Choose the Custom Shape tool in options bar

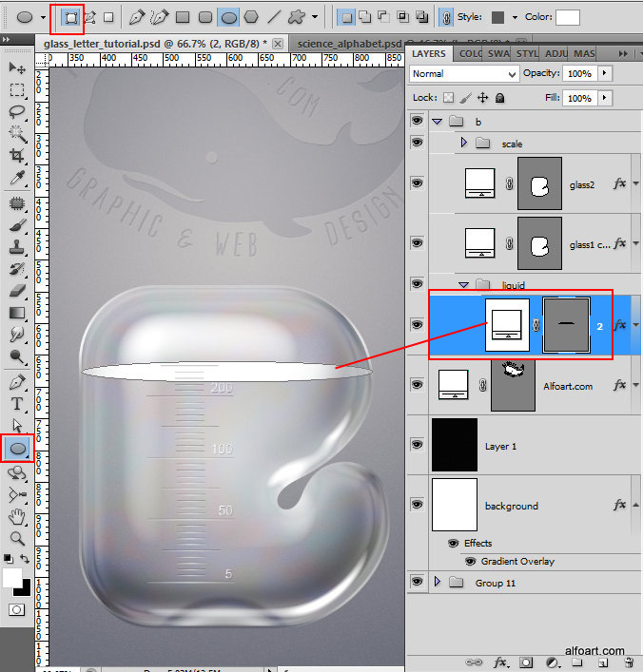298,17
